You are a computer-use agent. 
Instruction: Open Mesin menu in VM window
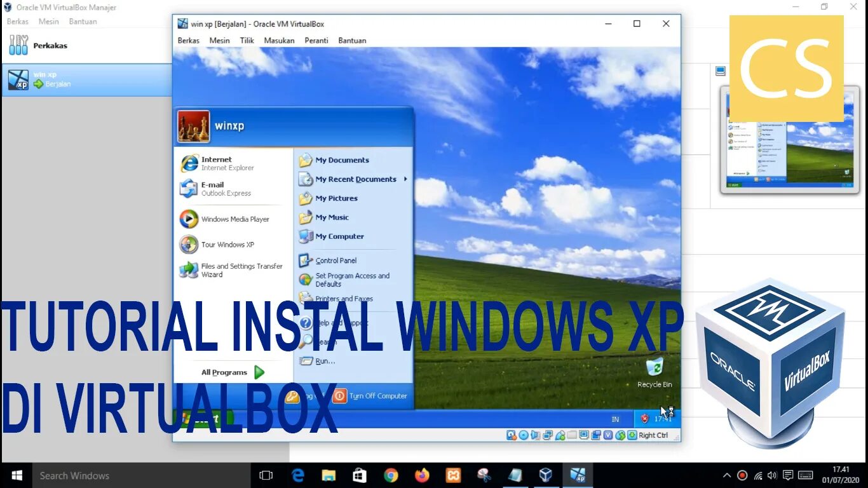pos(219,41)
